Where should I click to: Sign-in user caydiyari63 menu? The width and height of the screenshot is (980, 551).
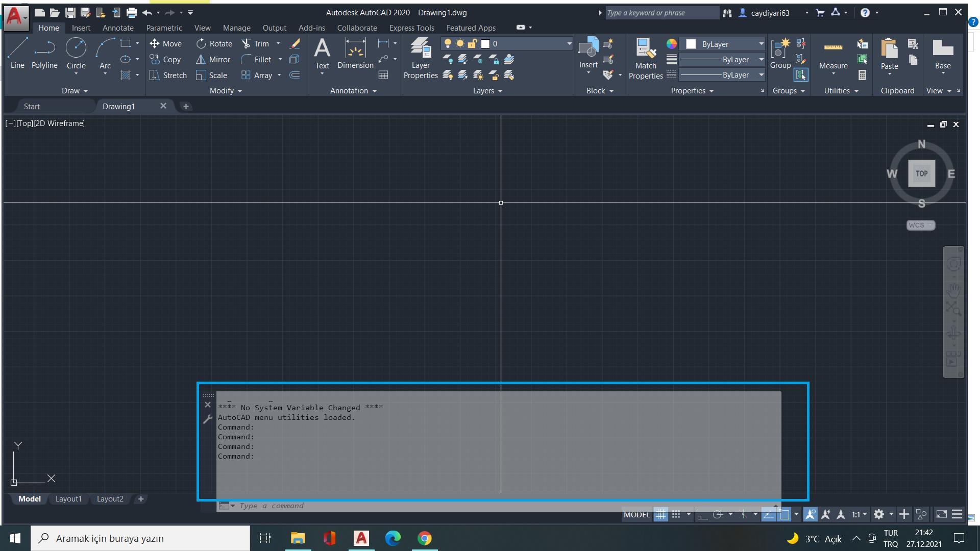coord(770,13)
